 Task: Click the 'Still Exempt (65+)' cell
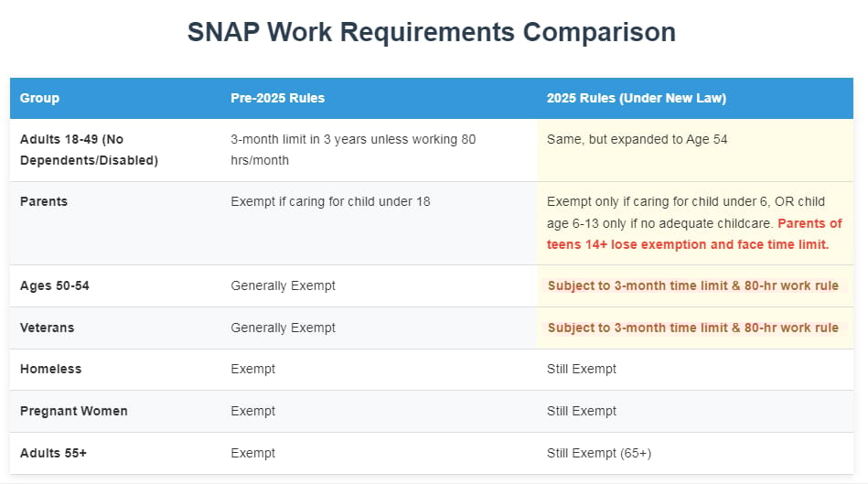point(599,453)
